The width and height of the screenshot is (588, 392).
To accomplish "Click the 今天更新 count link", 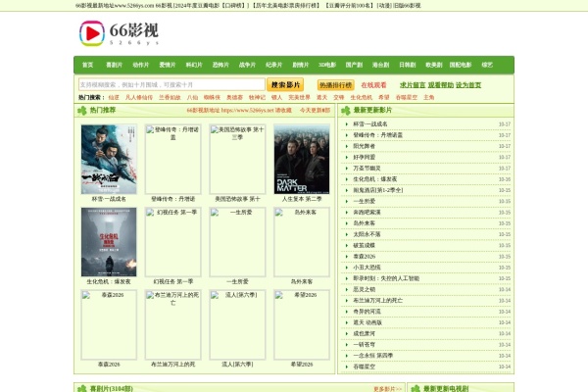I will tap(315, 111).
